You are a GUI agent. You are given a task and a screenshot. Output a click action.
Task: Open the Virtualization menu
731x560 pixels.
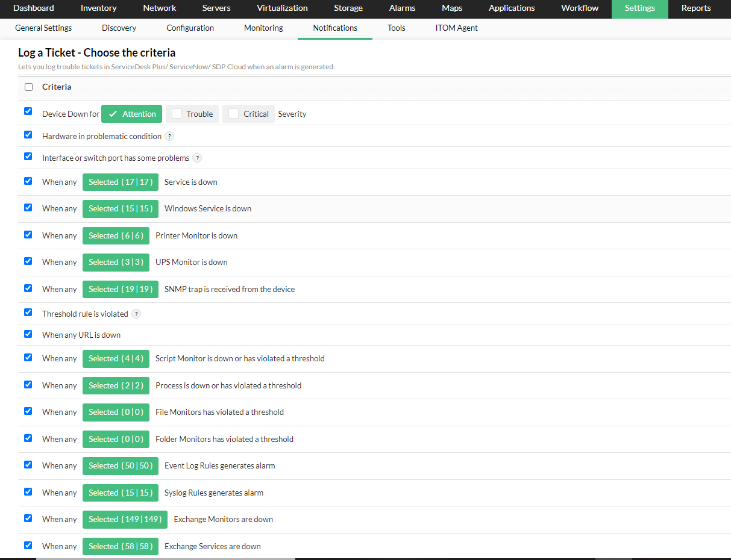coord(282,8)
